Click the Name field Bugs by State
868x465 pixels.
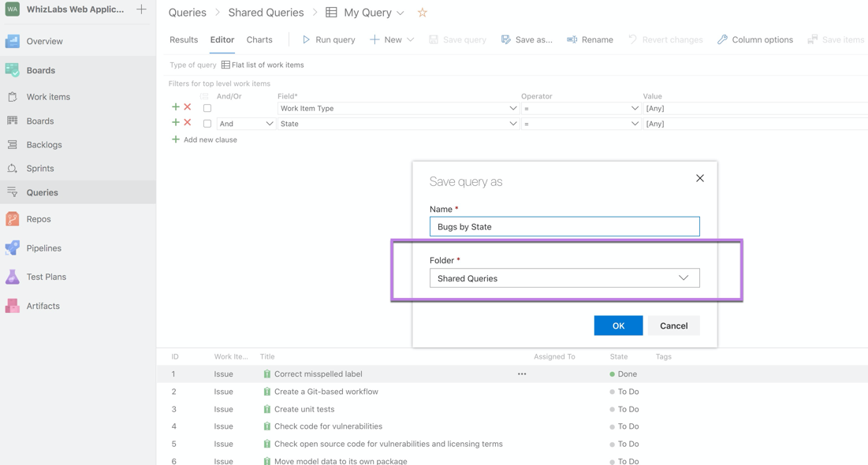[564, 226]
